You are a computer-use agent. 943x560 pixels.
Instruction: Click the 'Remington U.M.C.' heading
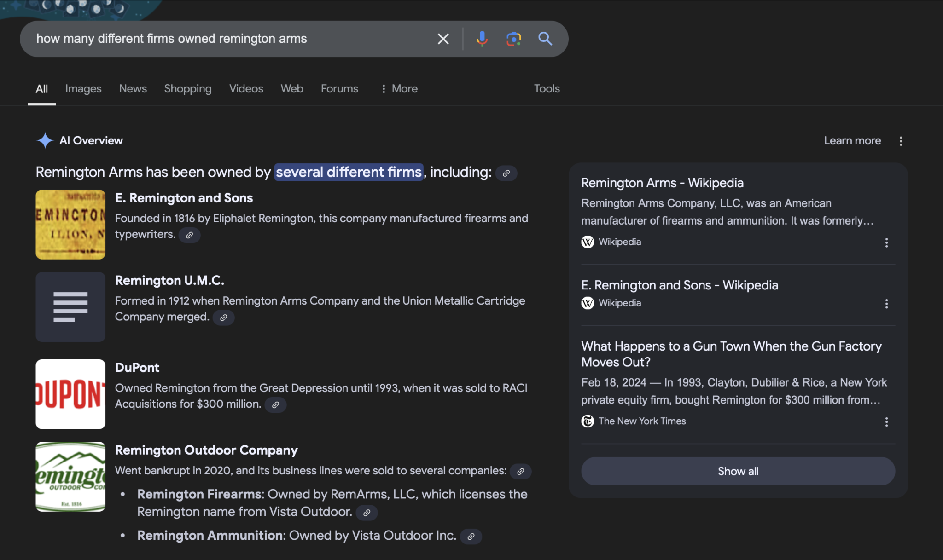click(169, 281)
